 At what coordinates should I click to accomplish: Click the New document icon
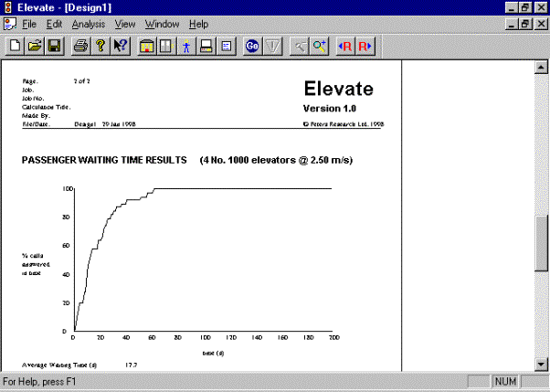(16, 46)
